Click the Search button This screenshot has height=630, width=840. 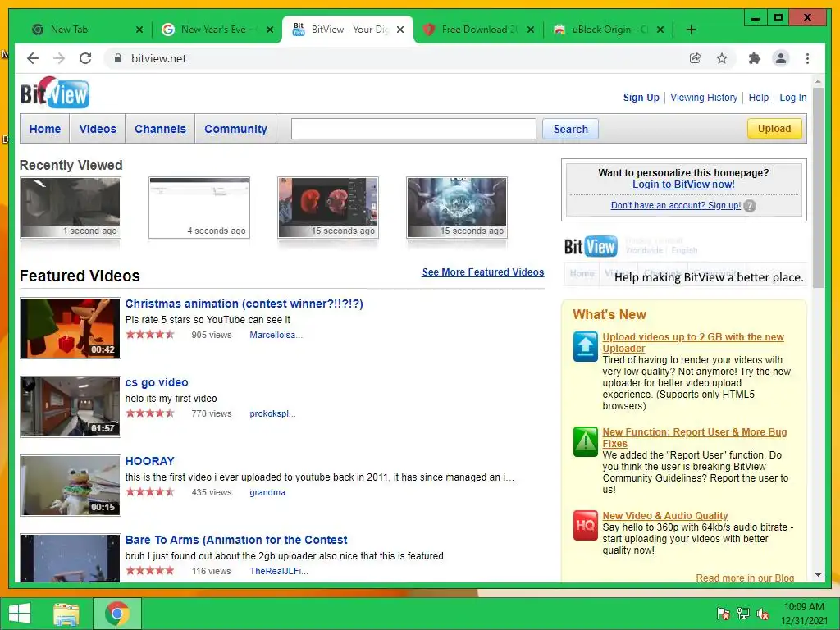[x=571, y=129]
